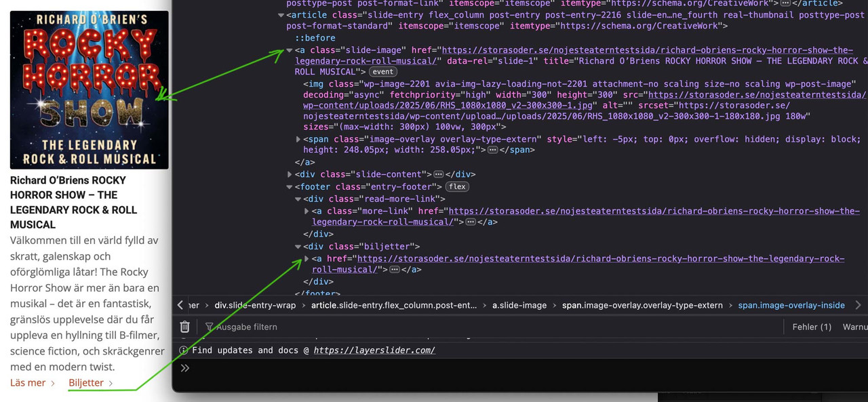This screenshot has height=402, width=868.
Task: Select breadcrumb div.slide-entry-wrap
Action: coord(255,305)
